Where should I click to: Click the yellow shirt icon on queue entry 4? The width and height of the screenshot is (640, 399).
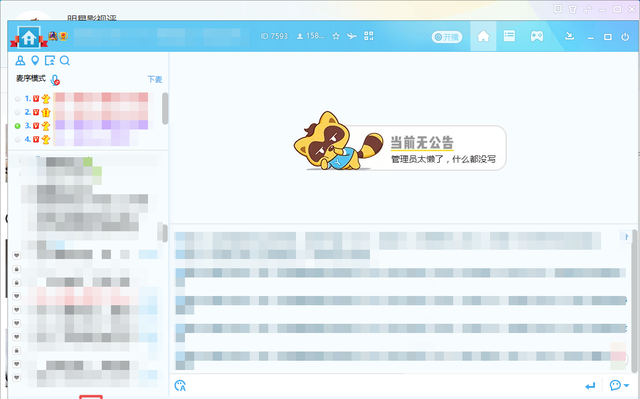[x=46, y=140]
